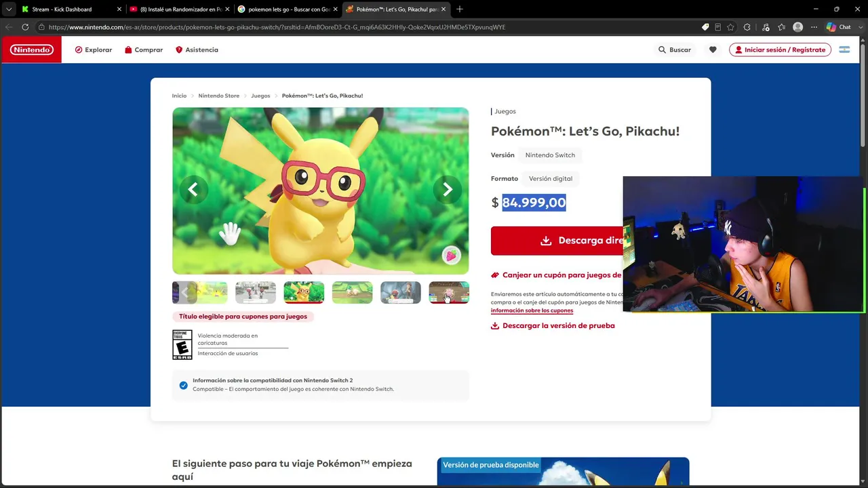Open browser settings and more menu
The width and height of the screenshot is (868, 488).
click(x=814, y=27)
